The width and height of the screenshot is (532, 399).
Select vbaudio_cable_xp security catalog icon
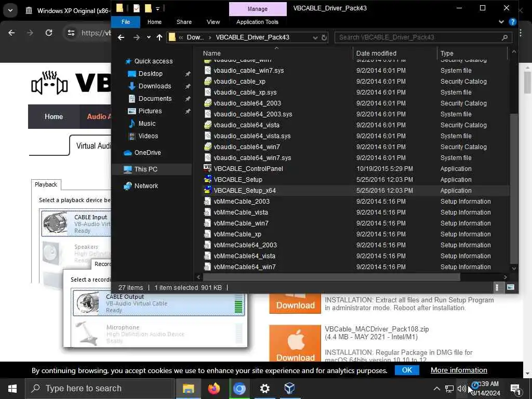[x=207, y=81]
